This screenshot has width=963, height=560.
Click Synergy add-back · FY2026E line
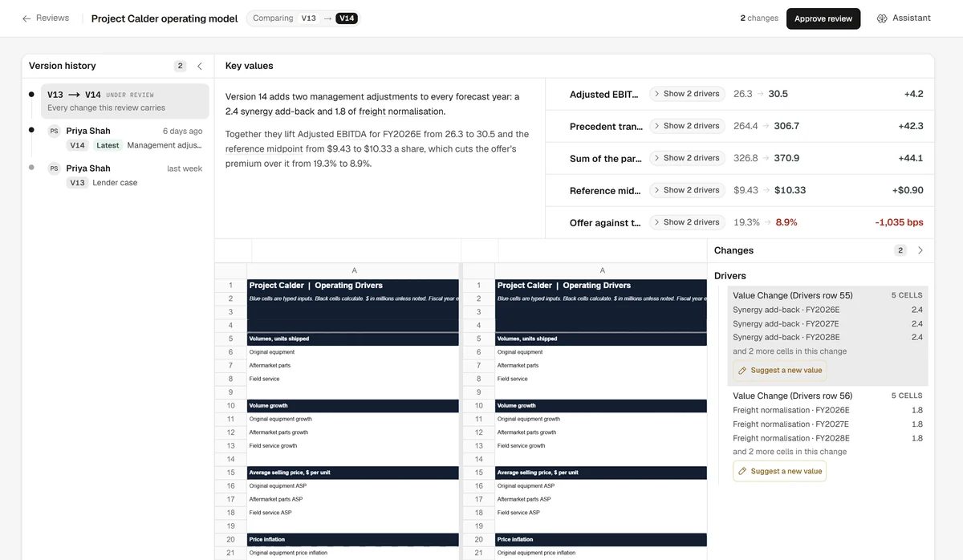827,310
